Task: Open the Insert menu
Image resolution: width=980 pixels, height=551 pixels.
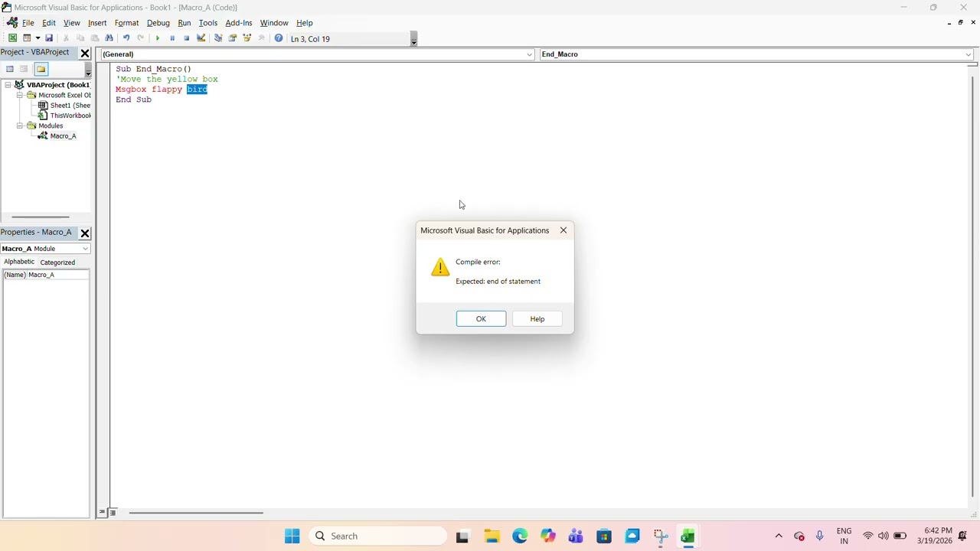Action: [97, 23]
